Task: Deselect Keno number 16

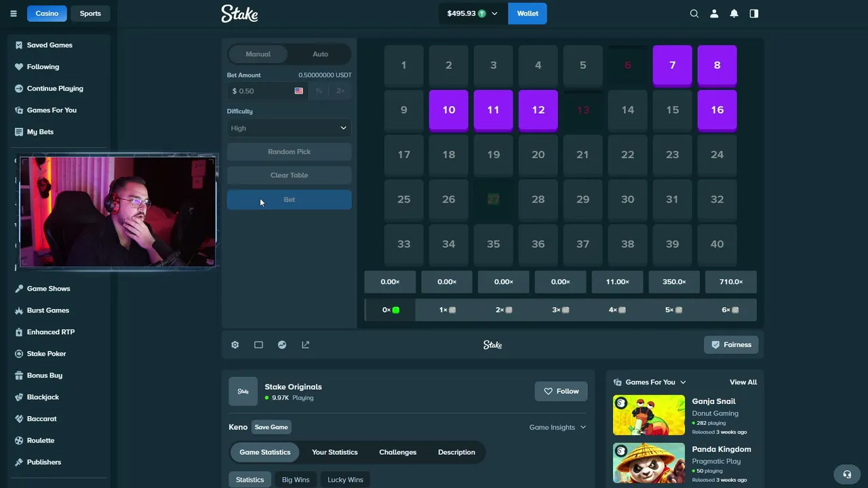Action: (x=717, y=110)
